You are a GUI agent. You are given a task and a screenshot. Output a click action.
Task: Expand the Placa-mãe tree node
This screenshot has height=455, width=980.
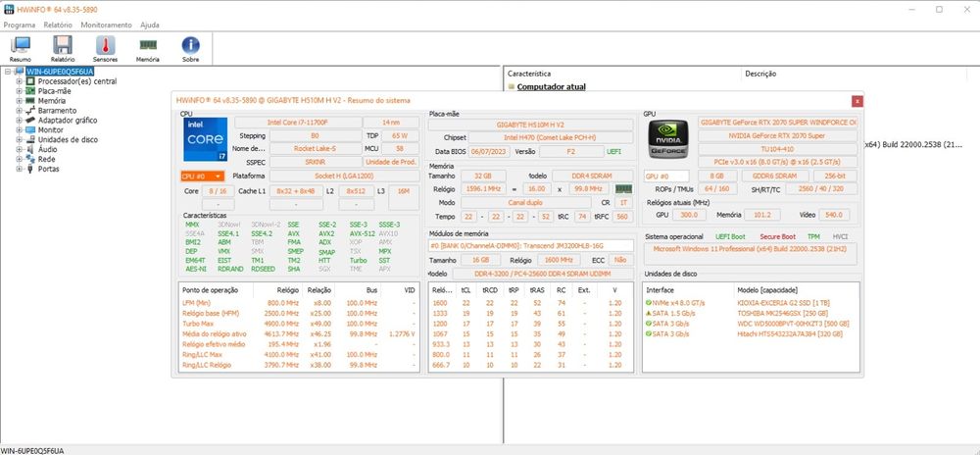point(19,90)
